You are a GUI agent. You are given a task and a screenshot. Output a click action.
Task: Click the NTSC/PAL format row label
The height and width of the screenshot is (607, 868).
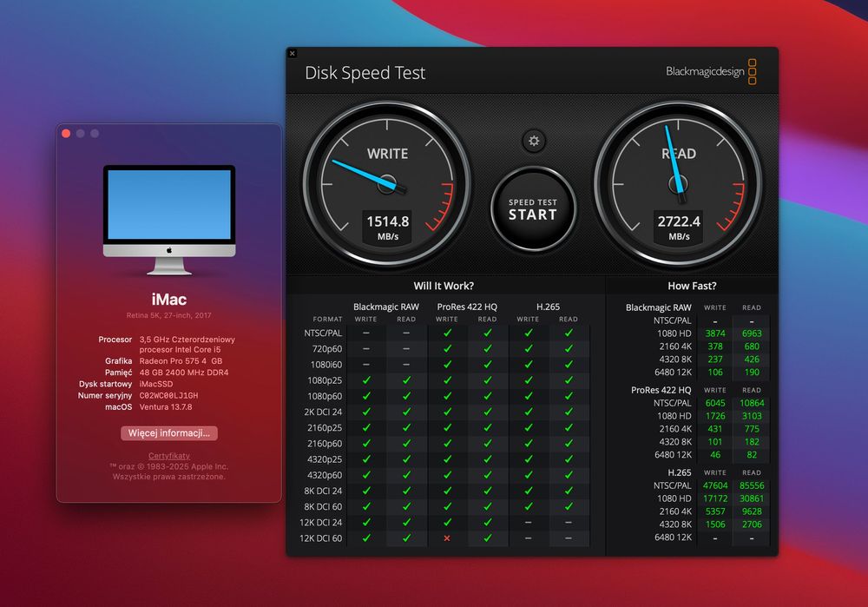(323, 333)
